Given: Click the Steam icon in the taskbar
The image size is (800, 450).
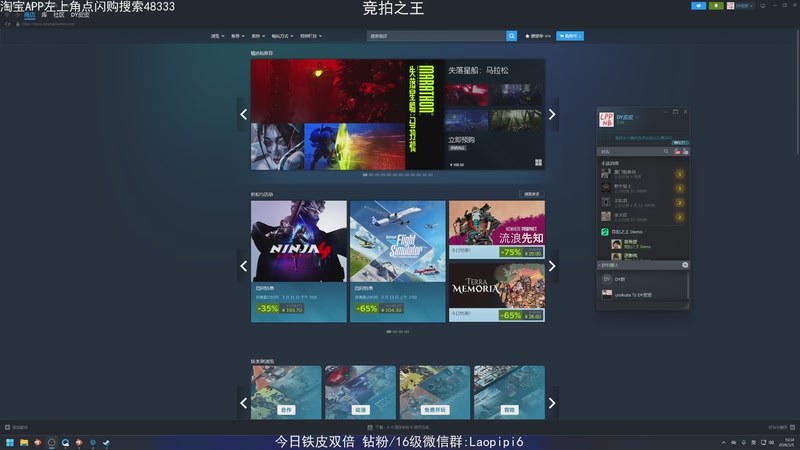Looking at the screenshot, I should 106,442.
